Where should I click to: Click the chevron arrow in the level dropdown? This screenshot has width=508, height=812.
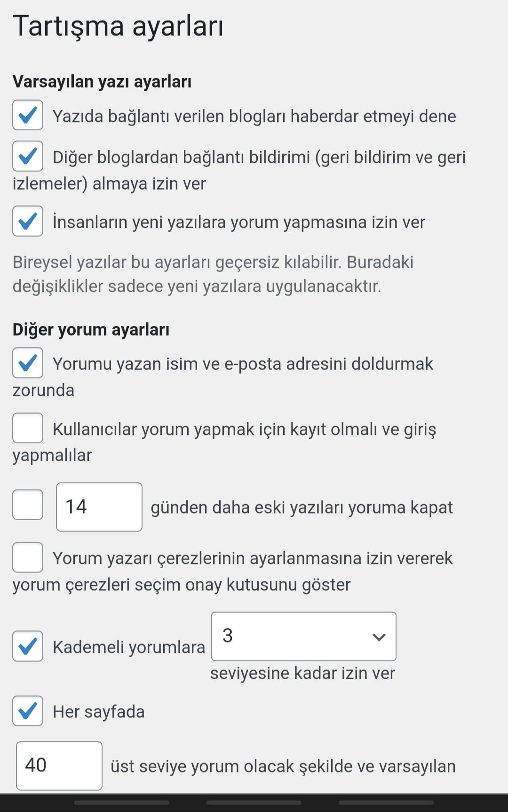(379, 637)
